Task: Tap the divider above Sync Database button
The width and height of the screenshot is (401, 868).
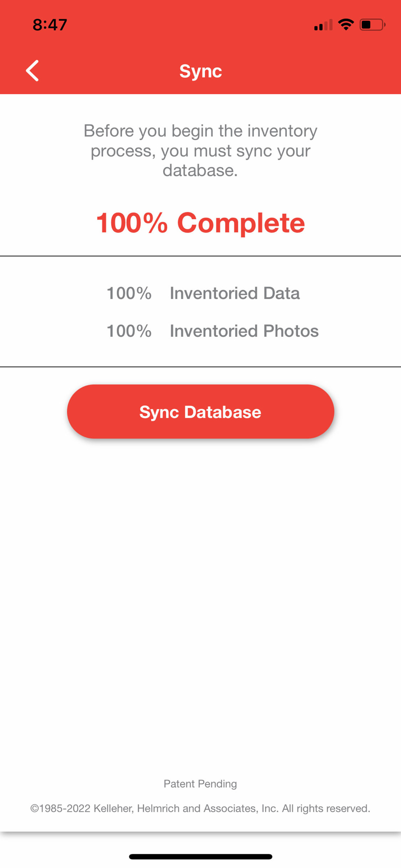Action: tap(200, 367)
